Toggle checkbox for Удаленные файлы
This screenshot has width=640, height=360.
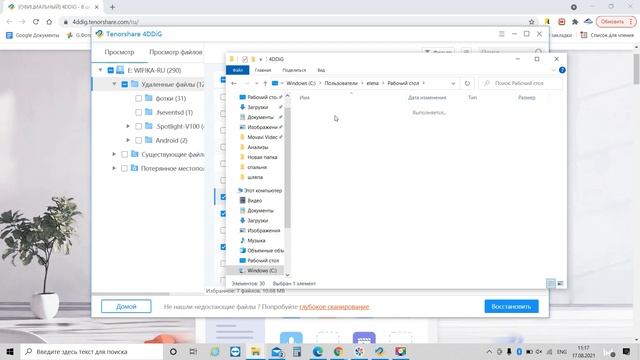point(124,84)
